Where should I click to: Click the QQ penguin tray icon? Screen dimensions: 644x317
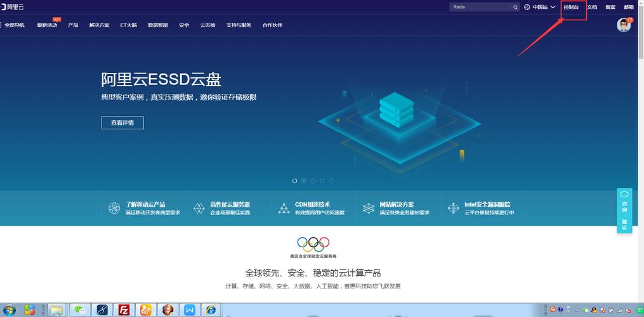click(x=595, y=310)
